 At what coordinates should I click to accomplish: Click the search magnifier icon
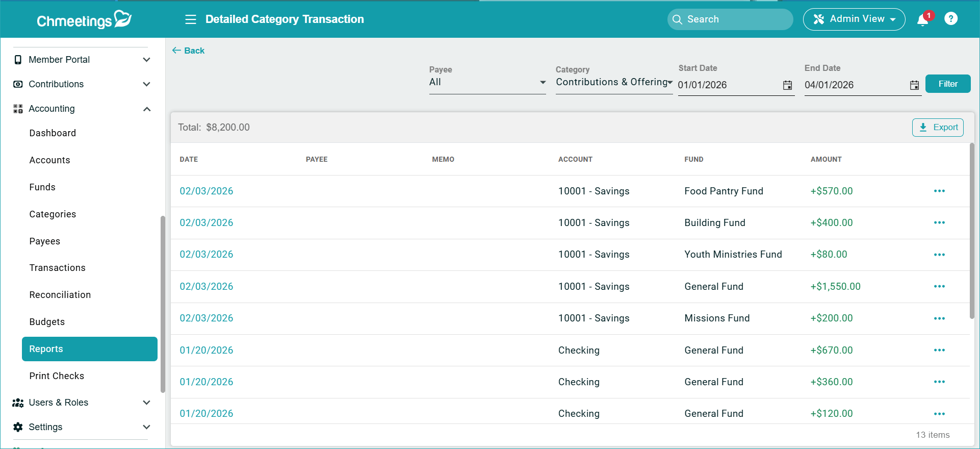(677, 19)
